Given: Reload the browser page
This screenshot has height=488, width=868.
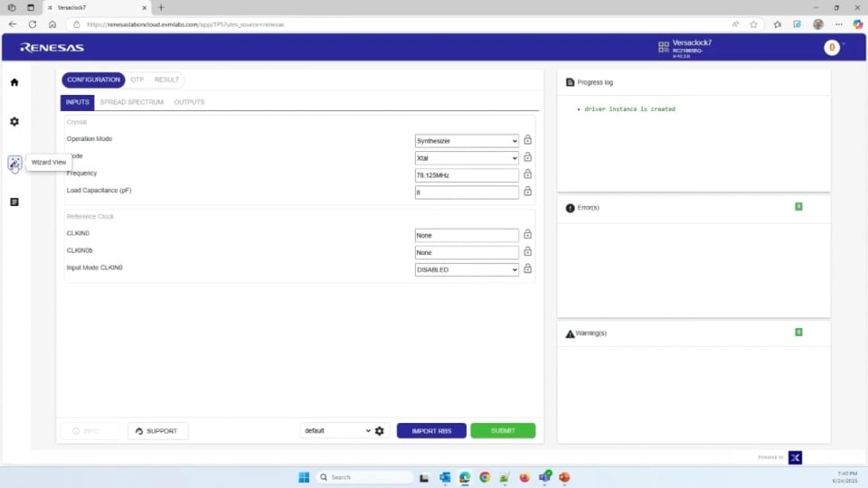Looking at the screenshot, I should (33, 24).
